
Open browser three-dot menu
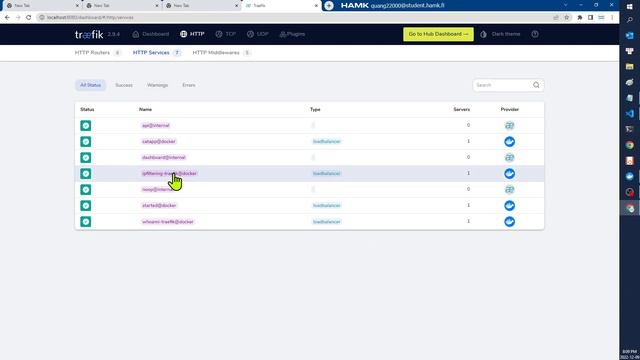[612, 18]
